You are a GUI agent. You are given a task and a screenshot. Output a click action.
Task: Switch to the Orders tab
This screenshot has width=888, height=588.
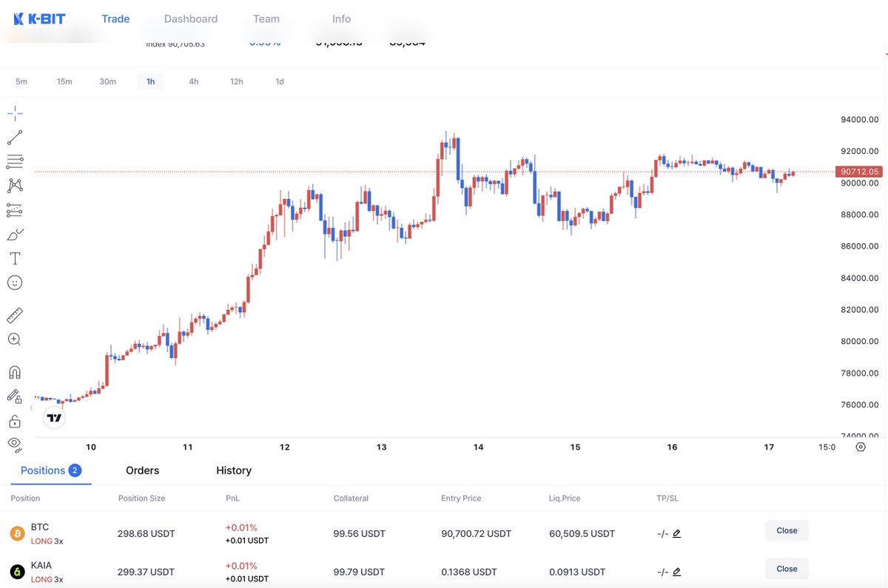(142, 470)
